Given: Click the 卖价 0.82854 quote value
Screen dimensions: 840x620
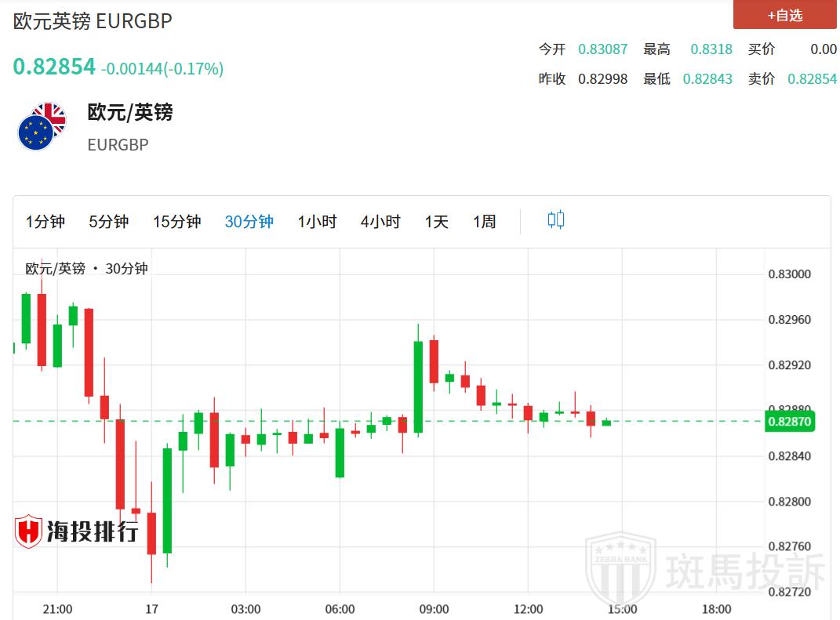Looking at the screenshot, I should (x=812, y=79).
